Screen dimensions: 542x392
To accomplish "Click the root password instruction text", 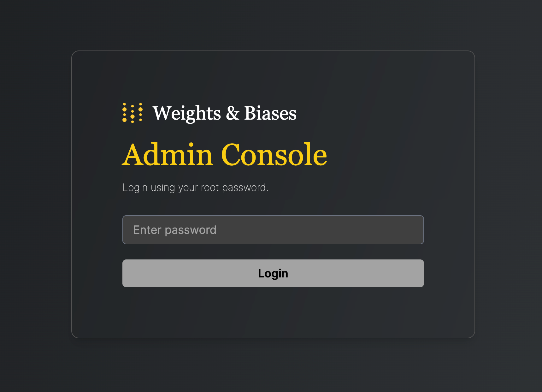I will pos(196,187).
